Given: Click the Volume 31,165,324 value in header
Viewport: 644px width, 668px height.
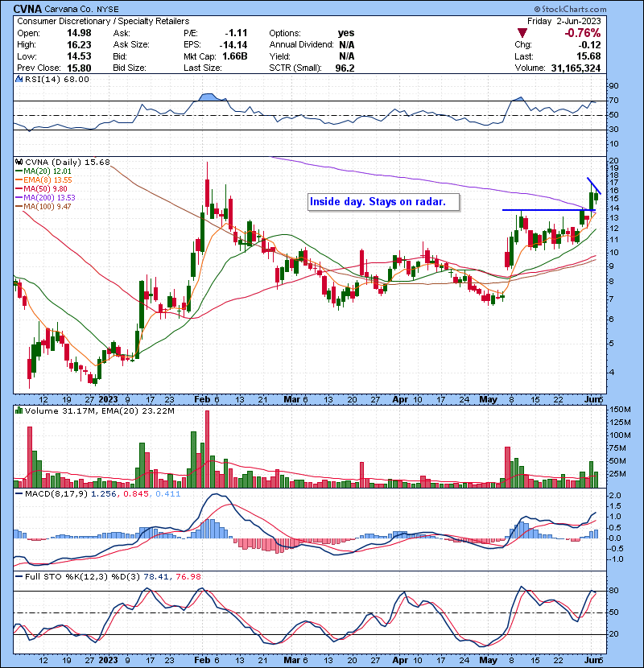Looking at the screenshot, I should point(576,68).
